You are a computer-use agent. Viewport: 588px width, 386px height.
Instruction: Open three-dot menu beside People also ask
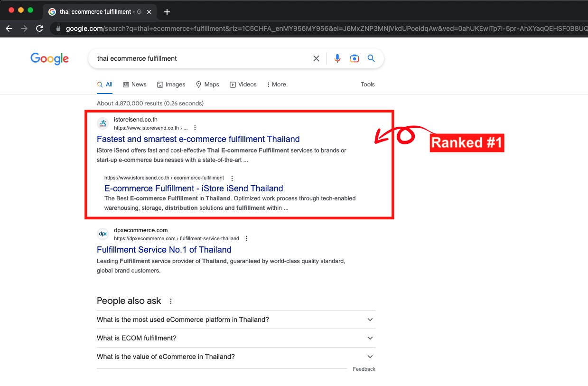point(171,301)
